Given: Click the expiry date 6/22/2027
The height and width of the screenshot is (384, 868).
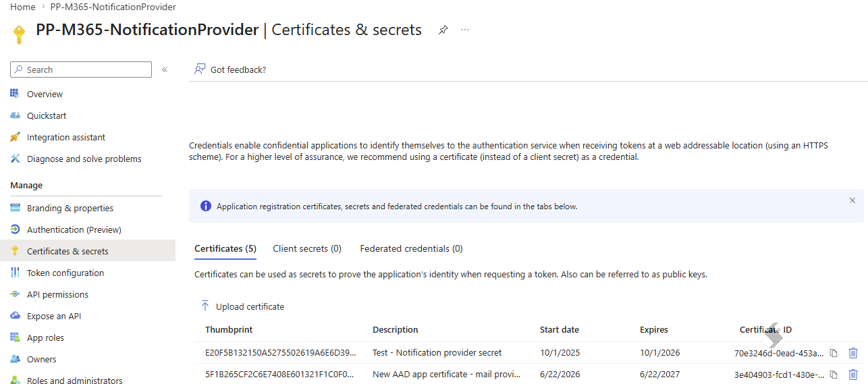Looking at the screenshot, I should 659,374.
